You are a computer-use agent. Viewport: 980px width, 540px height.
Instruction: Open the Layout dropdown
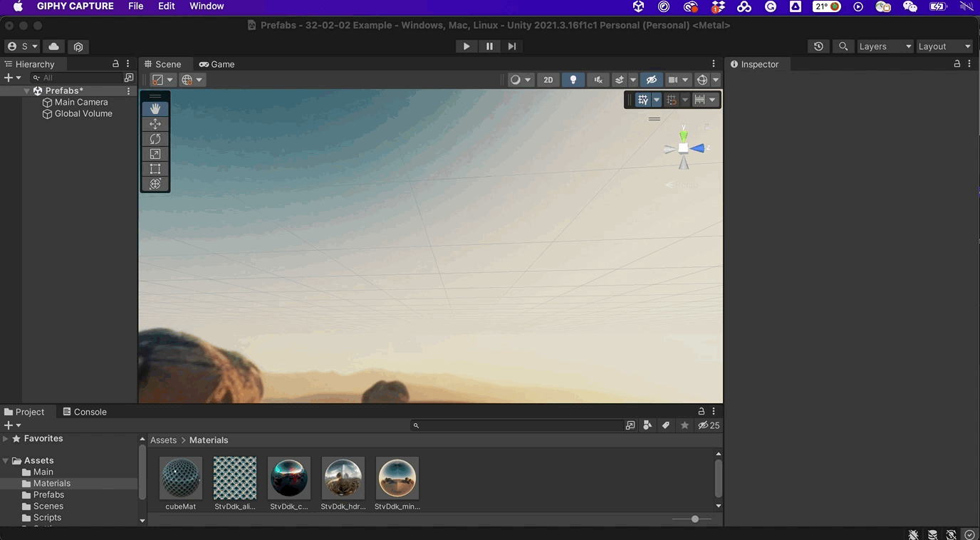tap(944, 46)
